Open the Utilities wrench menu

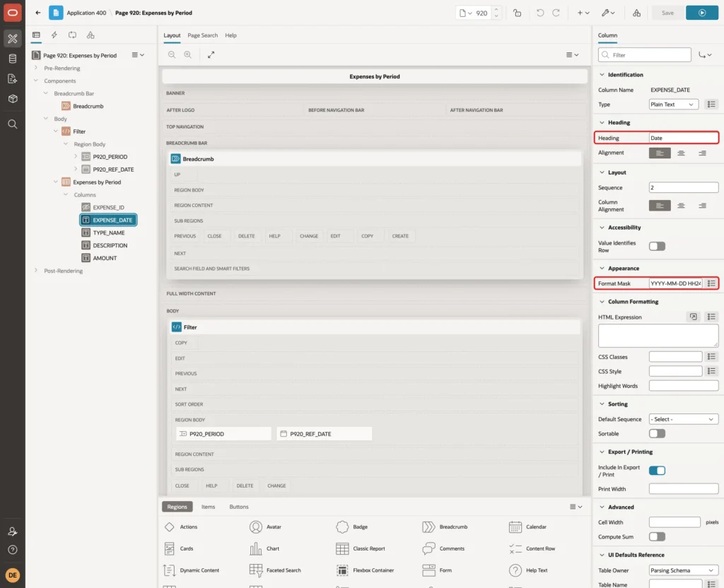(x=608, y=13)
